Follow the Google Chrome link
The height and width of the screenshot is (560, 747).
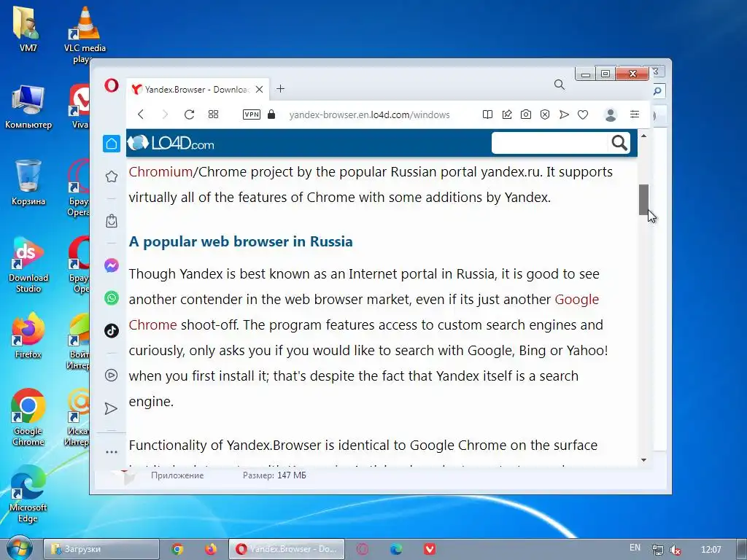[576, 300]
